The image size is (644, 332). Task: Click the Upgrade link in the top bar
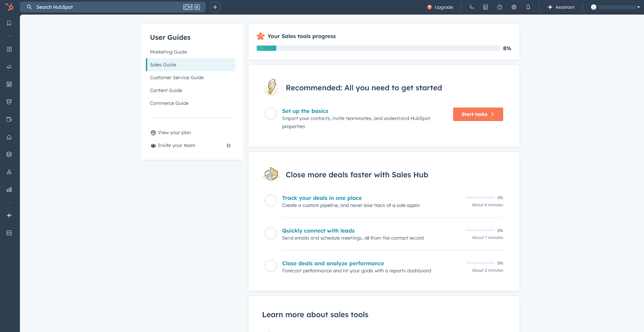[440, 7]
